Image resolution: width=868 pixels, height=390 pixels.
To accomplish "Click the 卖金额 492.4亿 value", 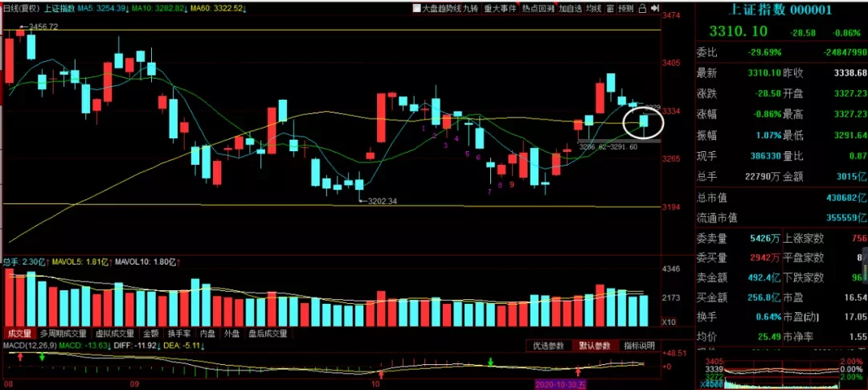I will pyautogui.click(x=764, y=277).
